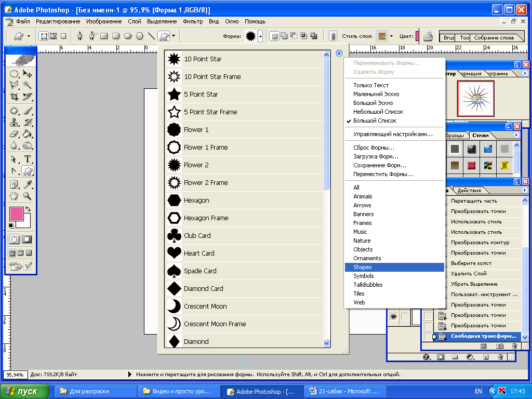The width and height of the screenshot is (532, 399).
Task: Open the shape picker round flyout menu button
Action: pyautogui.click(x=339, y=54)
